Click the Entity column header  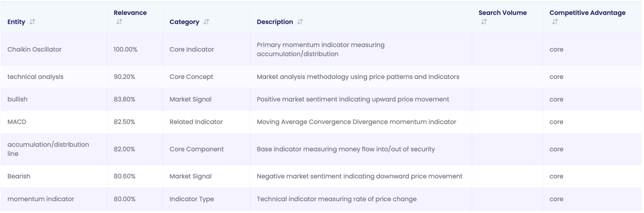point(16,22)
